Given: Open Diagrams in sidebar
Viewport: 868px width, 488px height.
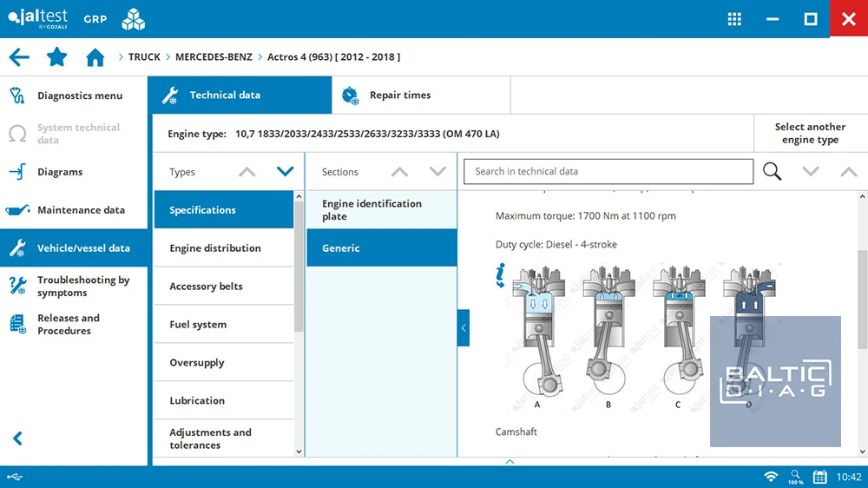Looking at the screenshot, I should coord(74,172).
